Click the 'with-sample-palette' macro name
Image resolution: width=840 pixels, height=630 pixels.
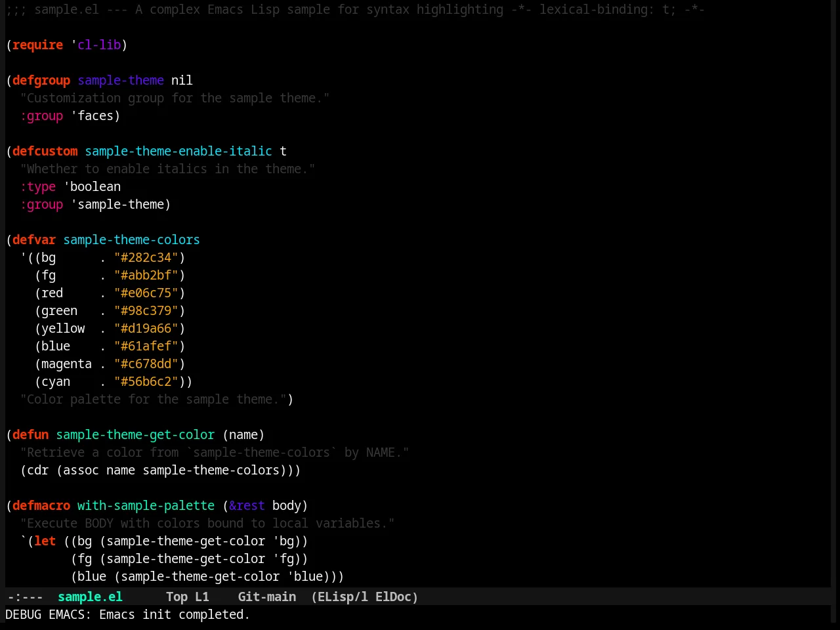pos(146,505)
